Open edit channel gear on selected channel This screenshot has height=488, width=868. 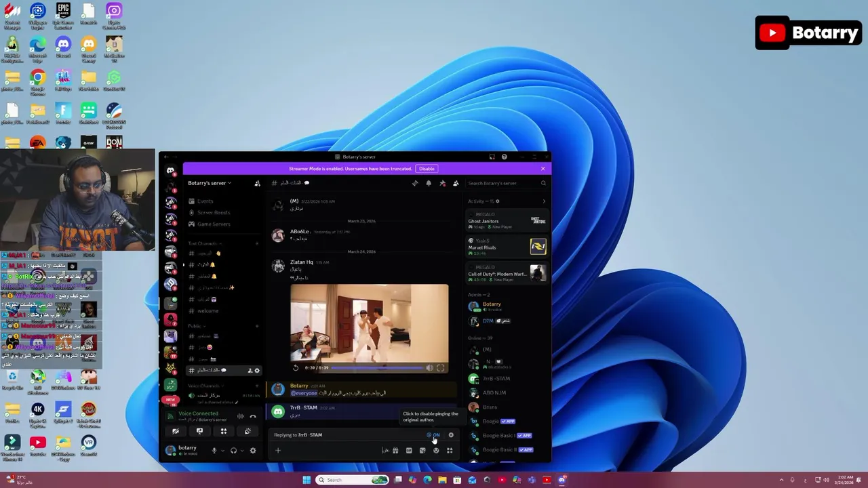click(257, 370)
